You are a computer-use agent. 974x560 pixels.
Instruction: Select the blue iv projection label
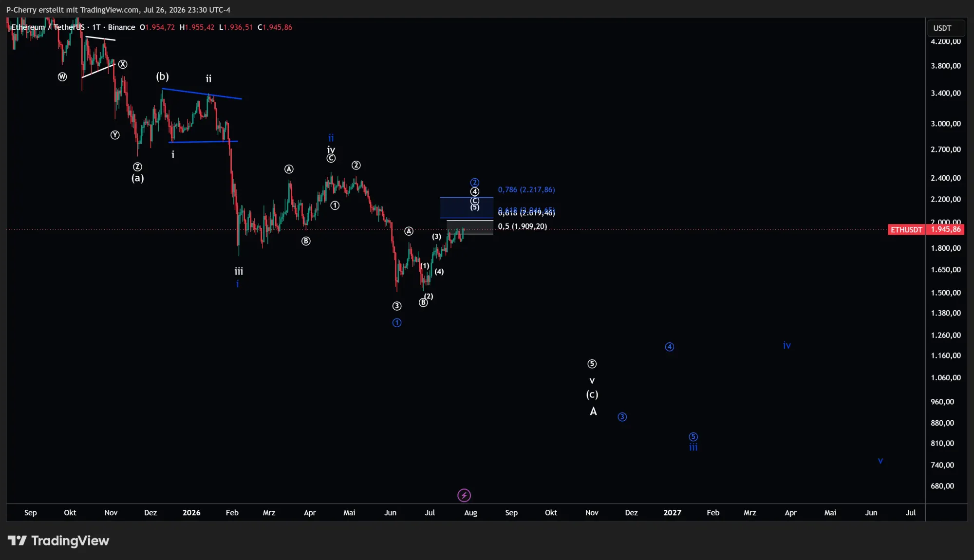[787, 345]
